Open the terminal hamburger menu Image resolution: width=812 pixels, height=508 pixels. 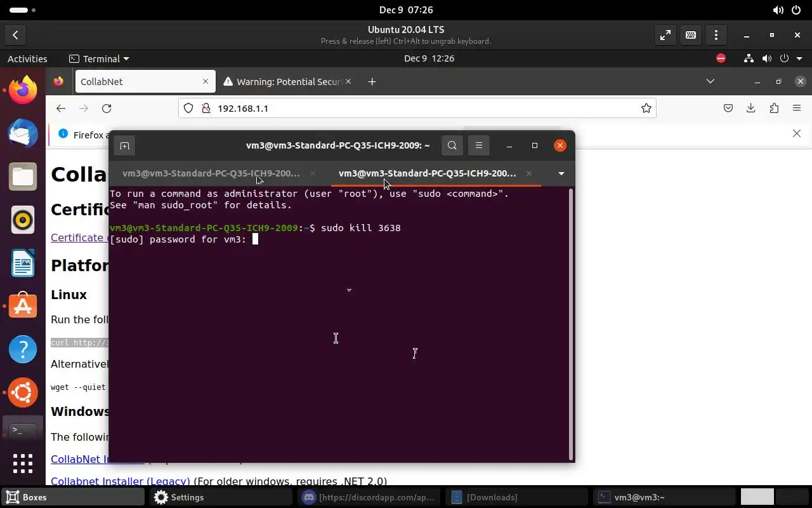479,145
